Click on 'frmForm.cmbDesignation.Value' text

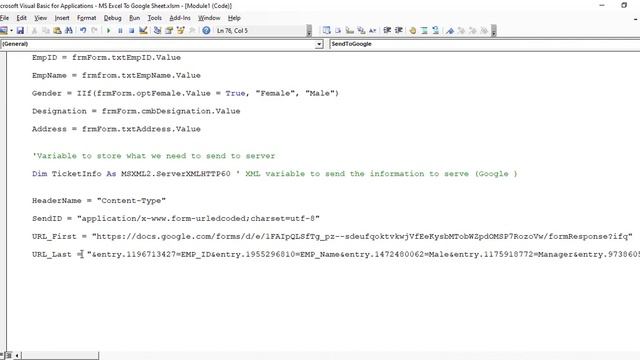coord(171,111)
